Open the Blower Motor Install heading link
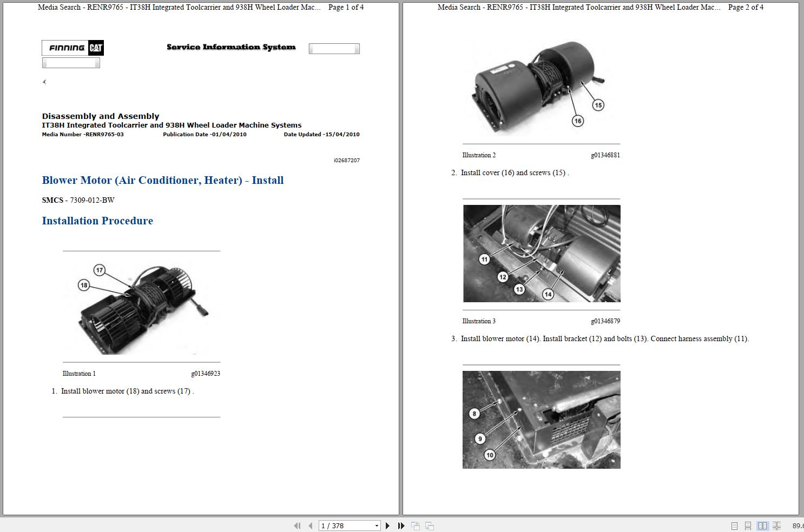 point(163,180)
